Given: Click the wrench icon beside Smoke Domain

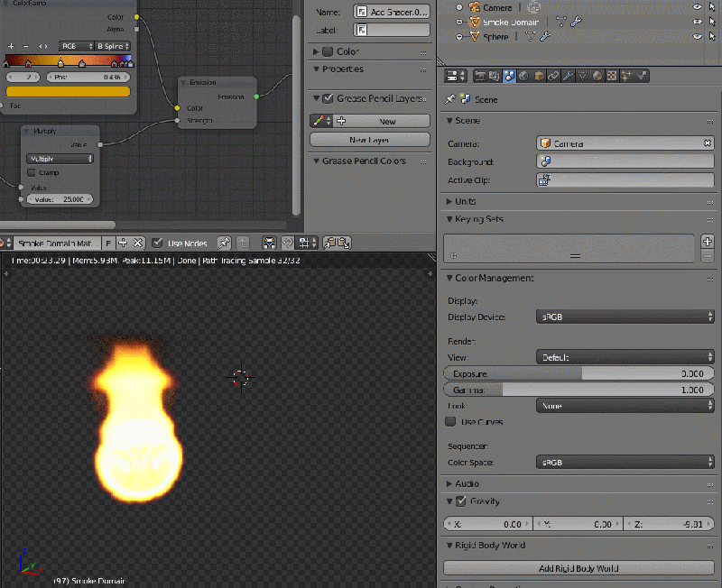Looking at the screenshot, I should click(x=575, y=21).
